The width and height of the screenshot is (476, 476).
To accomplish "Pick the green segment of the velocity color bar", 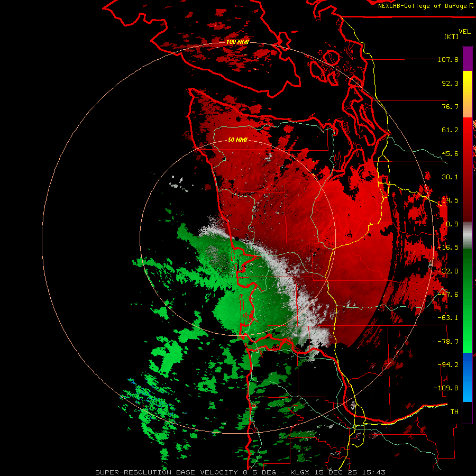I will (x=467, y=300).
